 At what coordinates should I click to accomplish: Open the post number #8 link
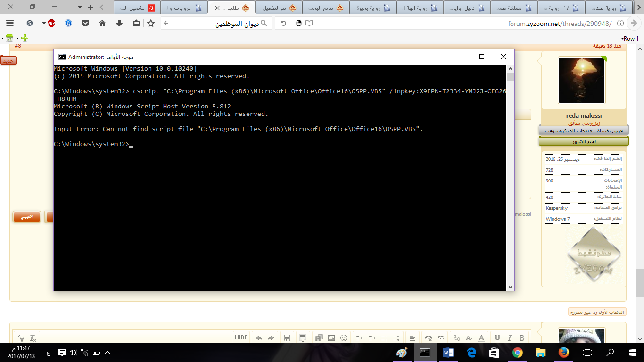pos(18,46)
